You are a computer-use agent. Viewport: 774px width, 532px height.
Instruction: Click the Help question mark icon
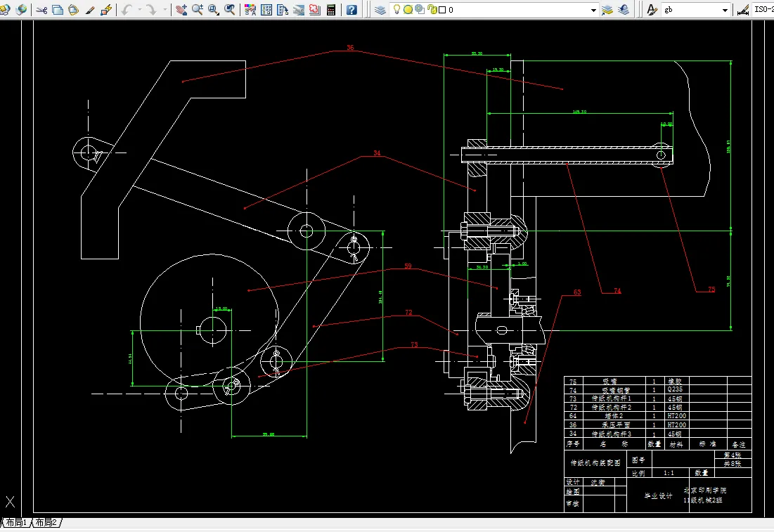pos(351,9)
